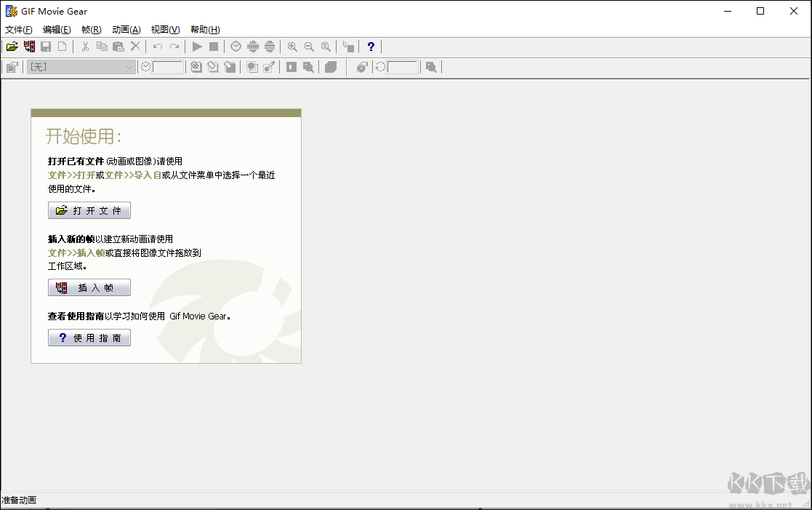Click the vertical filmstrip layout icon

pos(270,47)
